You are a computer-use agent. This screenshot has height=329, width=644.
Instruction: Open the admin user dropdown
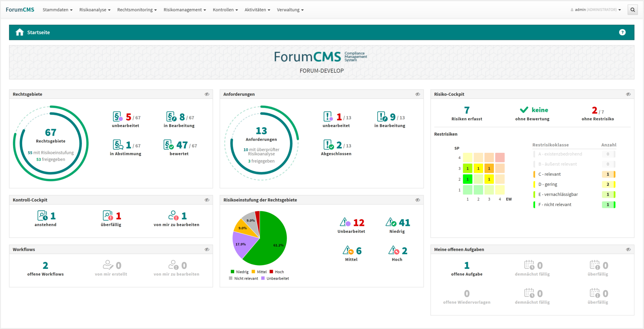coord(596,10)
